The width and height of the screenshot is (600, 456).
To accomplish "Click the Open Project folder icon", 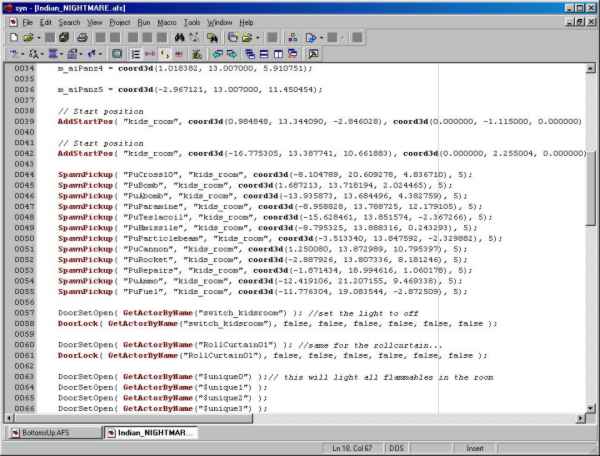I will [x=247, y=37].
